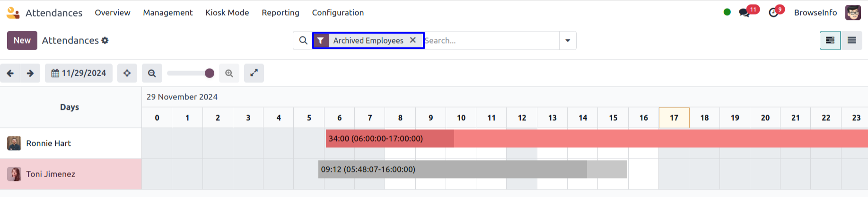
Task: Switch to Gantt view
Action: [830, 41]
